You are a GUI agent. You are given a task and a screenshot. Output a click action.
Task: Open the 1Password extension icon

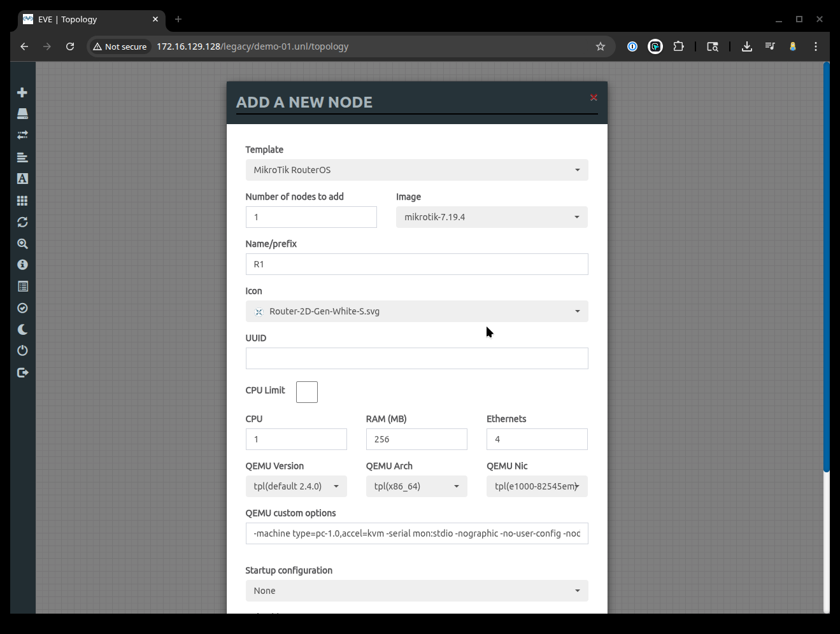point(632,46)
